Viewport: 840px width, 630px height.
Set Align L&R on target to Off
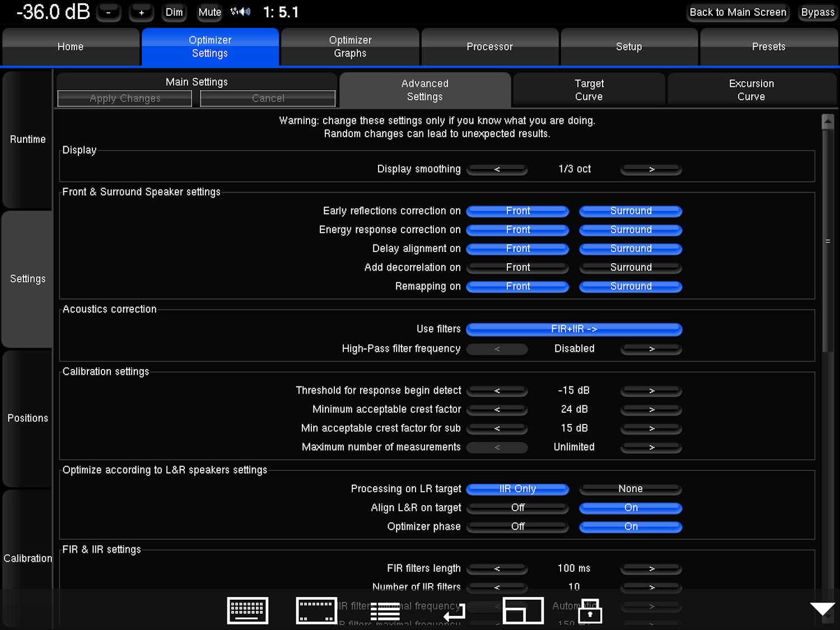coord(517,508)
